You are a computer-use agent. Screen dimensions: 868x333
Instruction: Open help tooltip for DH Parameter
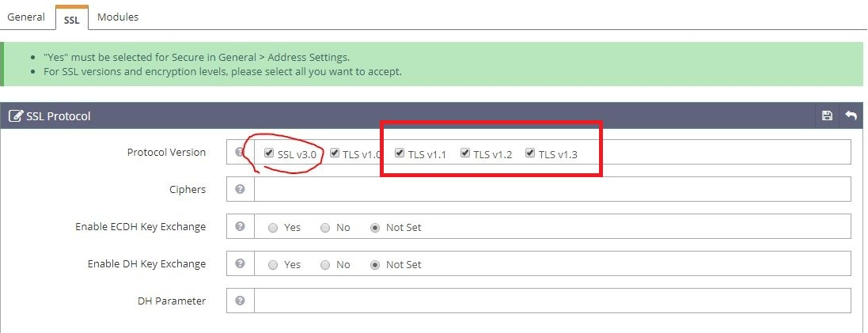[240, 301]
